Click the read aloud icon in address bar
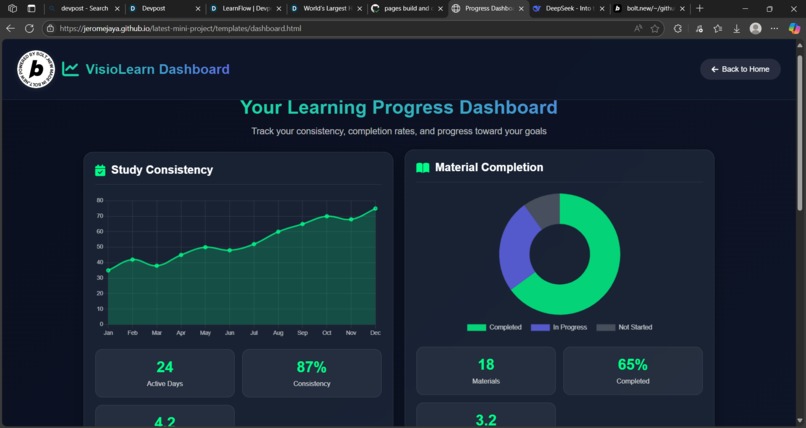This screenshot has width=806, height=428. (638, 28)
